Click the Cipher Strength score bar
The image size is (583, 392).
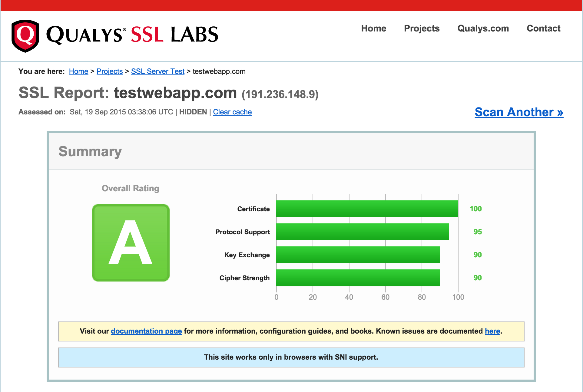[x=358, y=278]
